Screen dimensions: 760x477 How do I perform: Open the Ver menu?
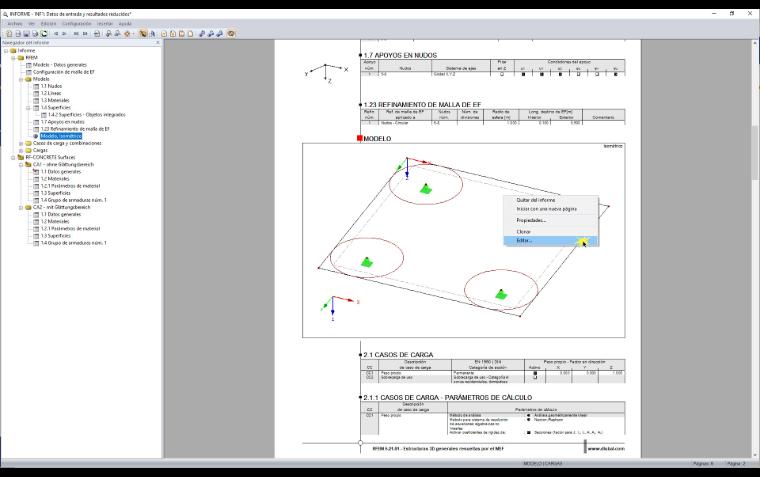pos(32,23)
